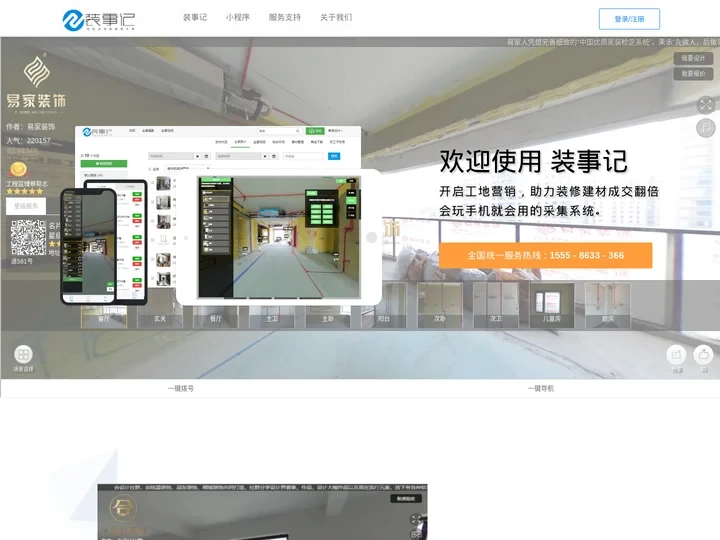Screen dimensions: 720x540
Task: Click the 登录/注册 button
Action: (x=629, y=19)
